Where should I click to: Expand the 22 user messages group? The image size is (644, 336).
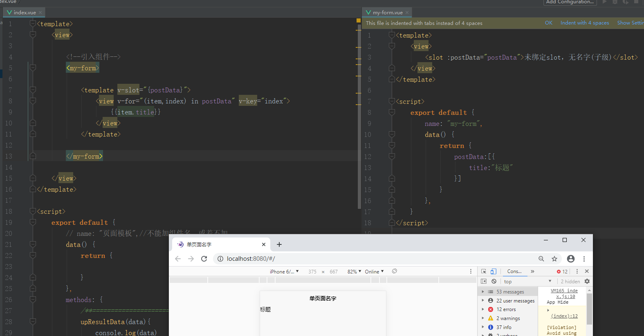pos(483,300)
